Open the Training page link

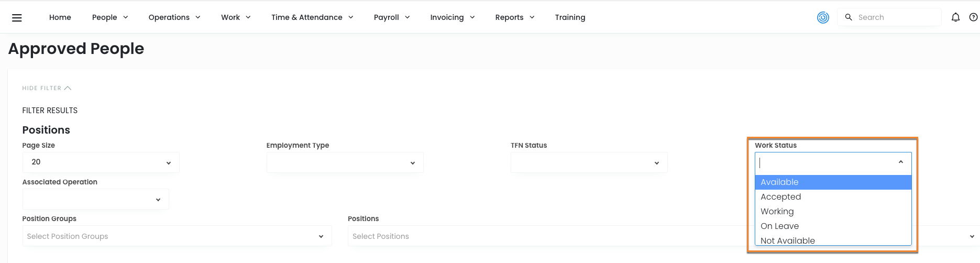570,17
